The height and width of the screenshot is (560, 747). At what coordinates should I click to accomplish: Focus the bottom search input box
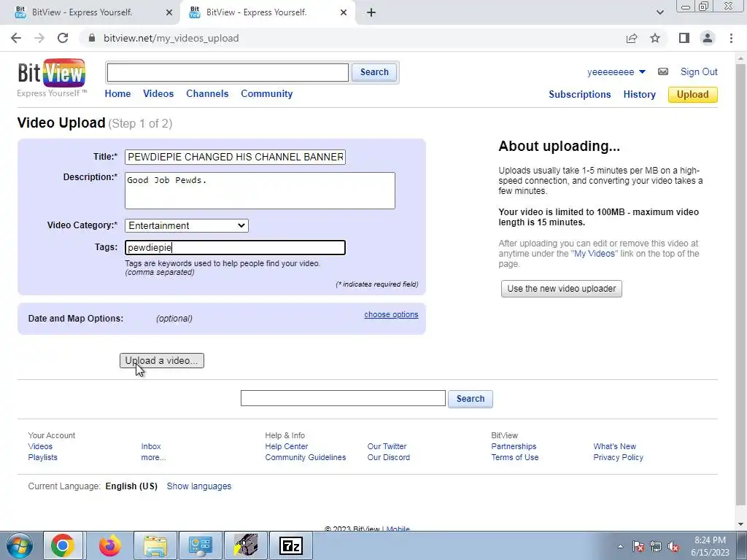coord(343,398)
